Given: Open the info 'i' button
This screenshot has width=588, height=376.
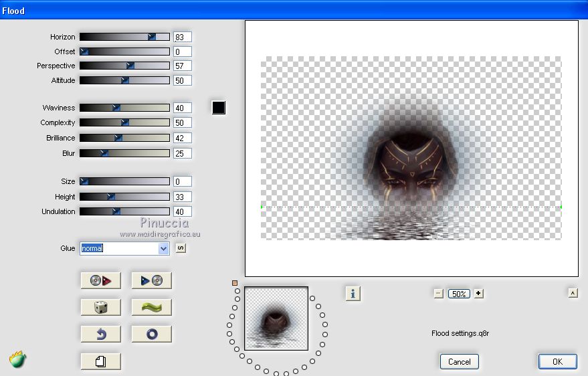Looking at the screenshot, I should [353, 293].
